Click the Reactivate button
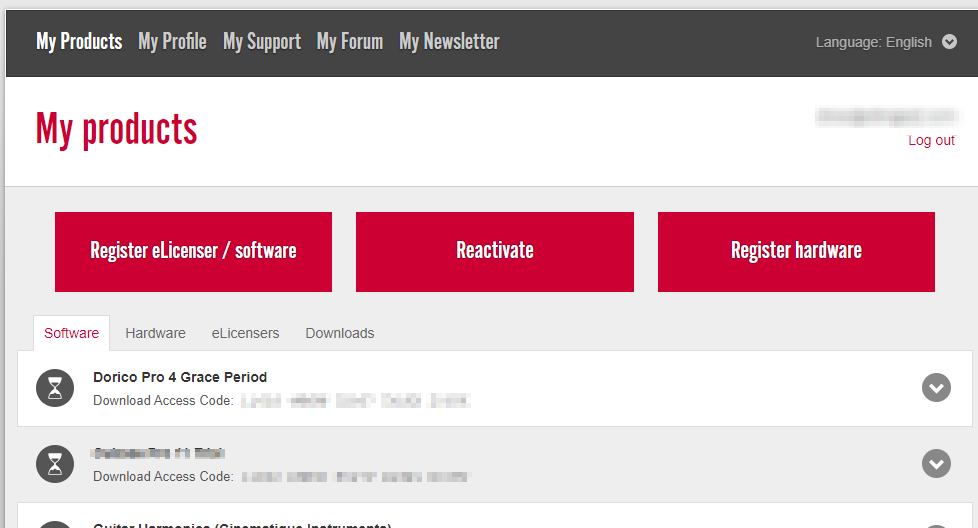 (495, 252)
